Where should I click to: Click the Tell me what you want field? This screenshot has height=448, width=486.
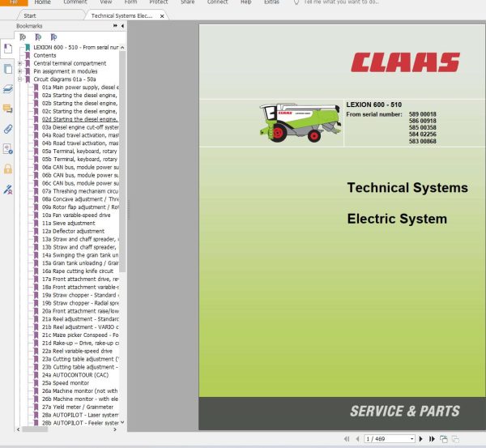[341, 2]
